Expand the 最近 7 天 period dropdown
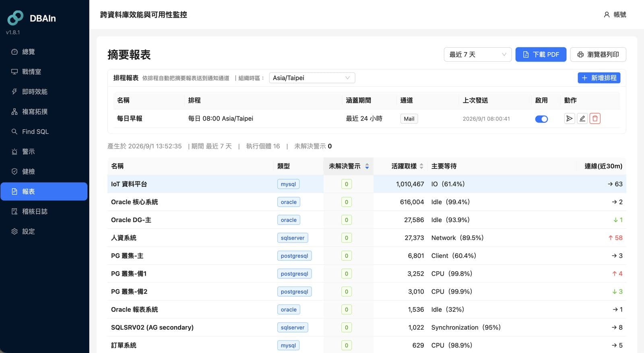Screen dimensions: 644x353 [x=478, y=54]
